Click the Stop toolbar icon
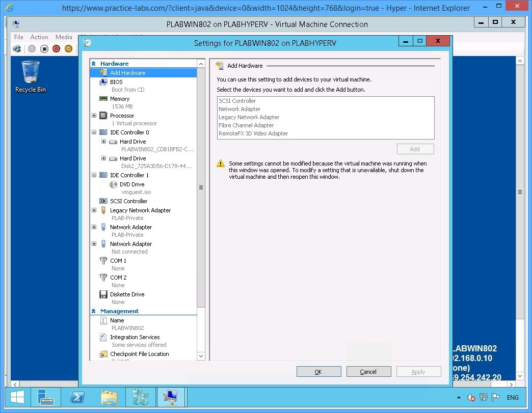The image size is (532, 413). tap(43, 48)
